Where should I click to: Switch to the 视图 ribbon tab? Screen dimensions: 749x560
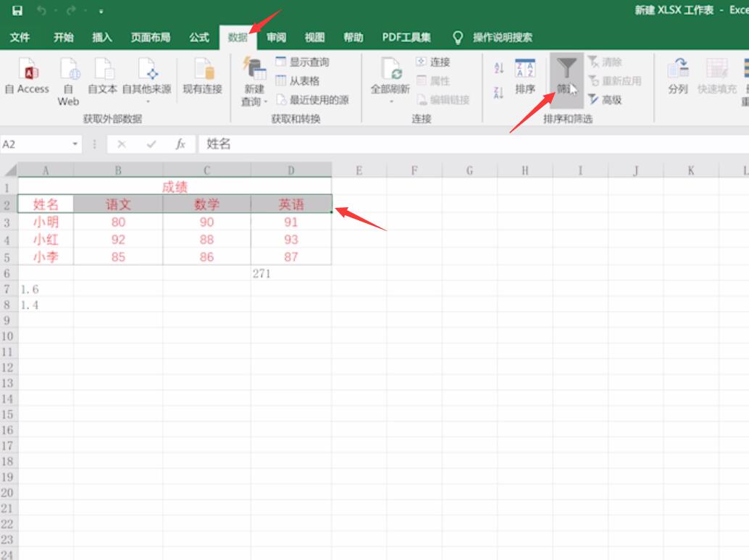pos(314,37)
